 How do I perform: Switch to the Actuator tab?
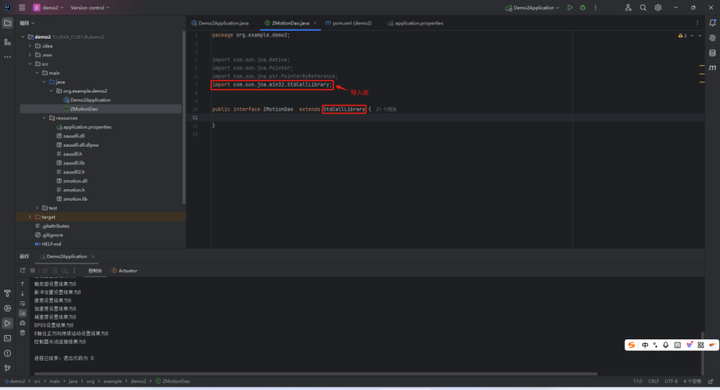point(124,271)
